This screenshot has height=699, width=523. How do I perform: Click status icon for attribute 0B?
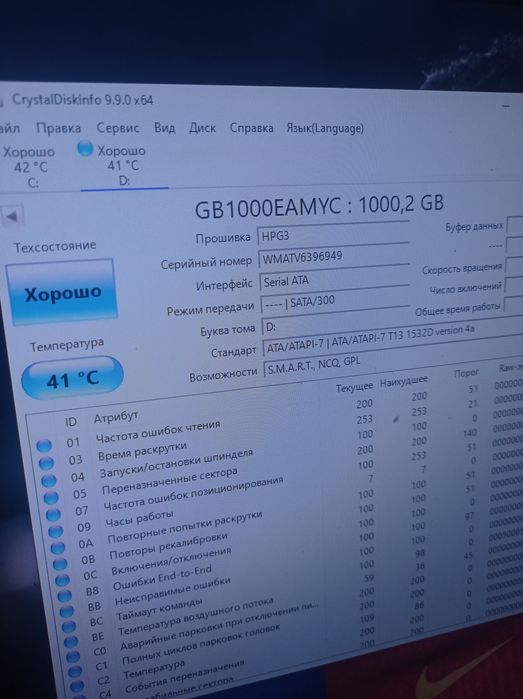point(60,564)
